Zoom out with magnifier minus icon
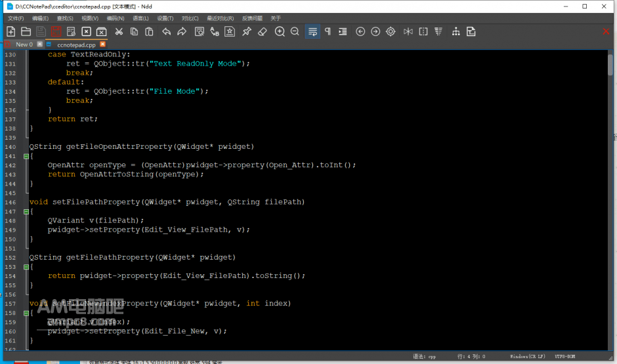This screenshot has height=364, width=617. coord(295,32)
